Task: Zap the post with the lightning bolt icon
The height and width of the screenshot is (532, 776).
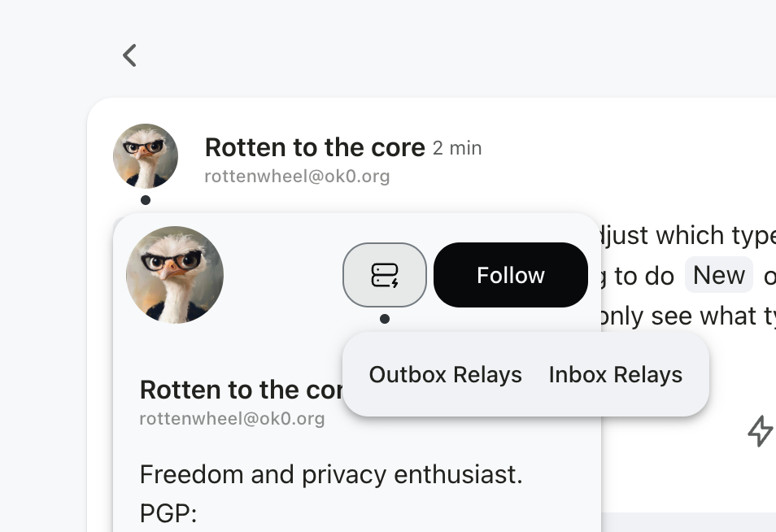Action: (x=760, y=430)
